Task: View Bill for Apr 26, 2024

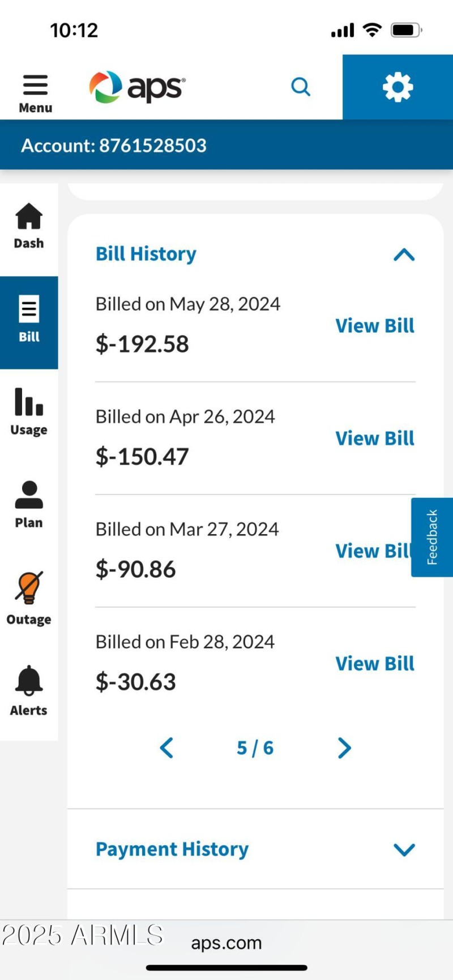Action: (374, 439)
